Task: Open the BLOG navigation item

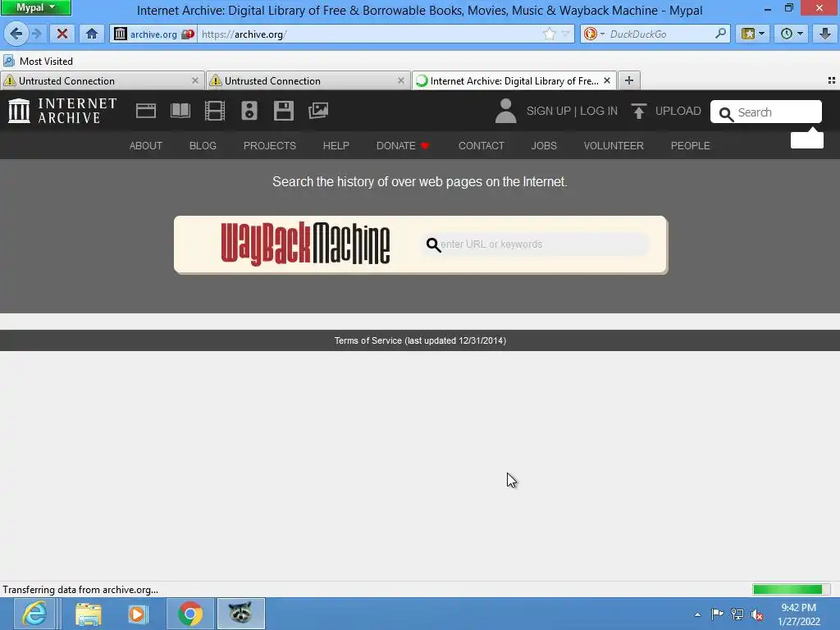Action: (203, 146)
